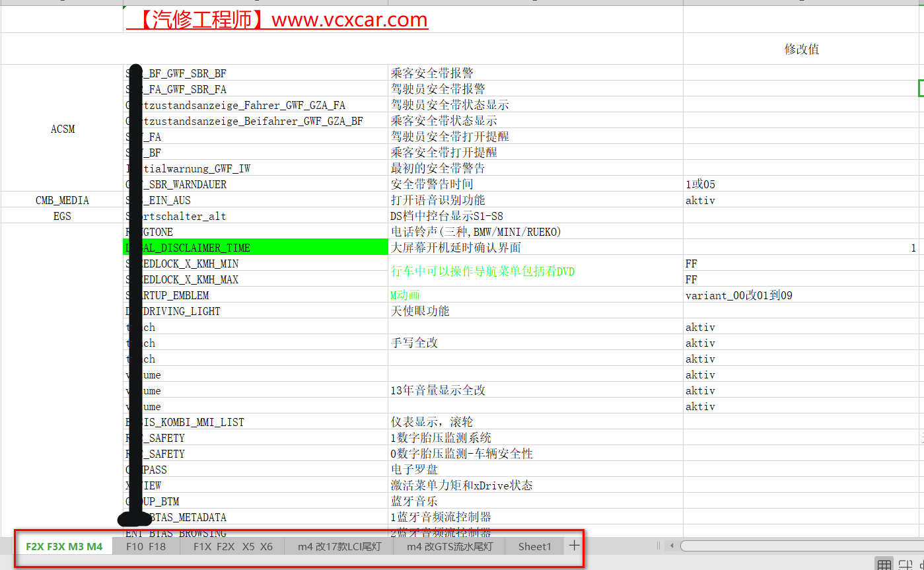Image resolution: width=924 pixels, height=570 pixels.
Task: Open the www.vcxcar.com hyperlink
Action: pyautogui.click(x=277, y=20)
